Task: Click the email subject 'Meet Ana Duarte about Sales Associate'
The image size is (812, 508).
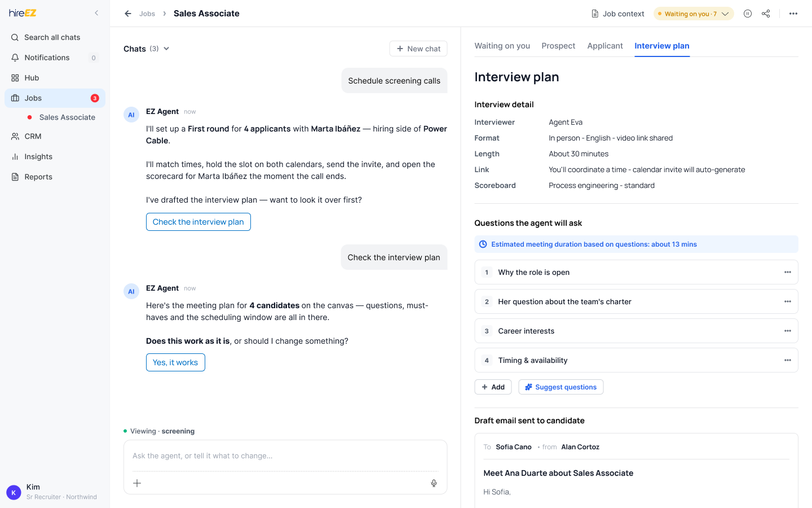Action: point(558,473)
